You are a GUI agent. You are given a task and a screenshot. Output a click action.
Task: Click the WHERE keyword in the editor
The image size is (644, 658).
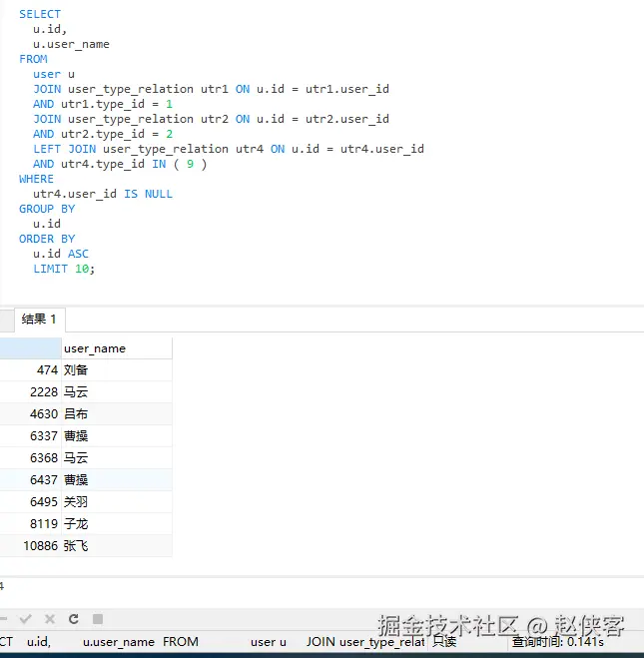click(x=36, y=179)
